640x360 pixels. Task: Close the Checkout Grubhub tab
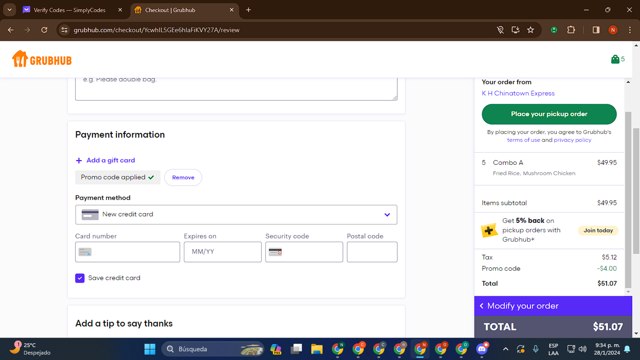coord(231,10)
